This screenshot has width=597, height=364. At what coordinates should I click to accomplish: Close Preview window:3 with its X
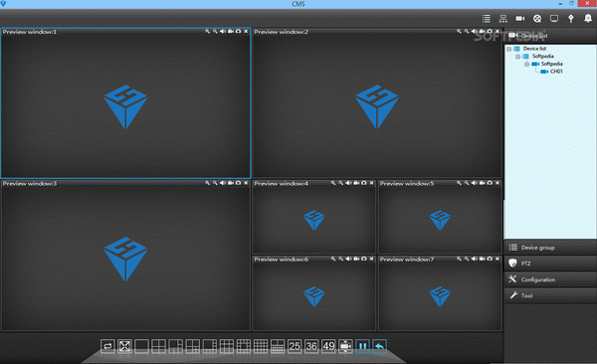coord(246,183)
